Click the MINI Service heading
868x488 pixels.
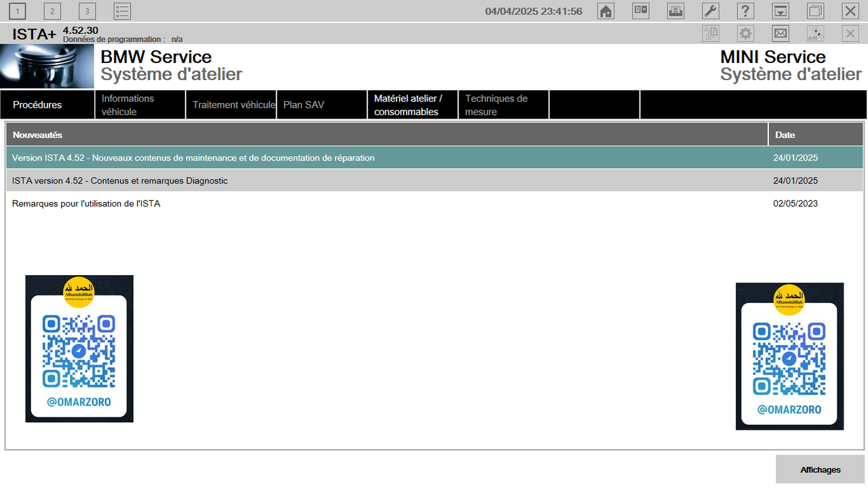(x=773, y=57)
